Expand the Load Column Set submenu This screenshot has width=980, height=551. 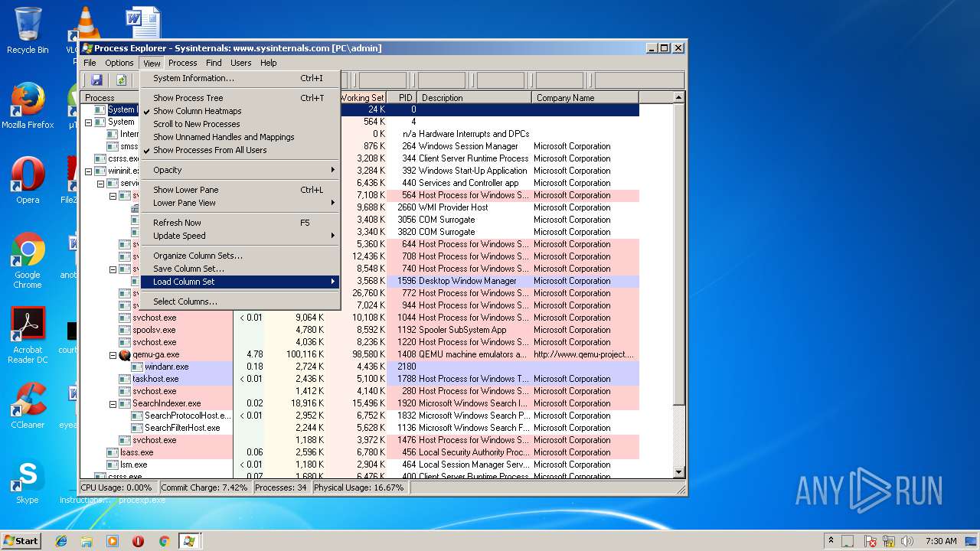(x=240, y=282)
